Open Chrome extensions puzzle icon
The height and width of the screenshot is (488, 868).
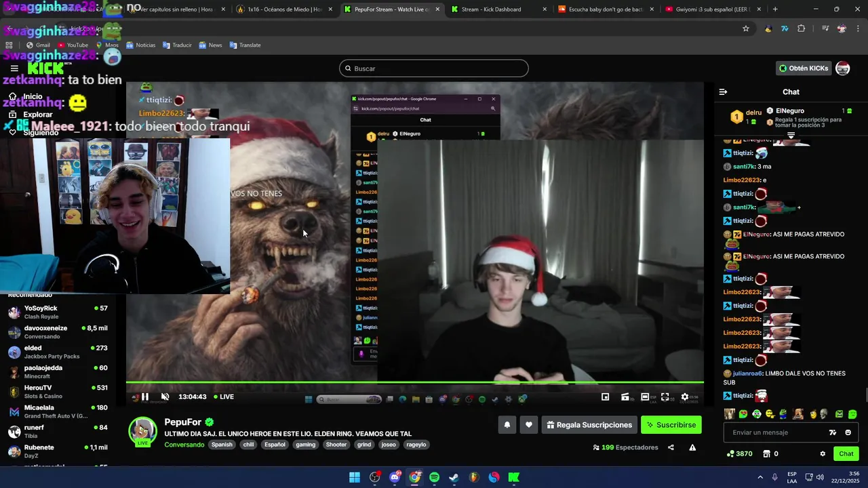coord(802,28)
